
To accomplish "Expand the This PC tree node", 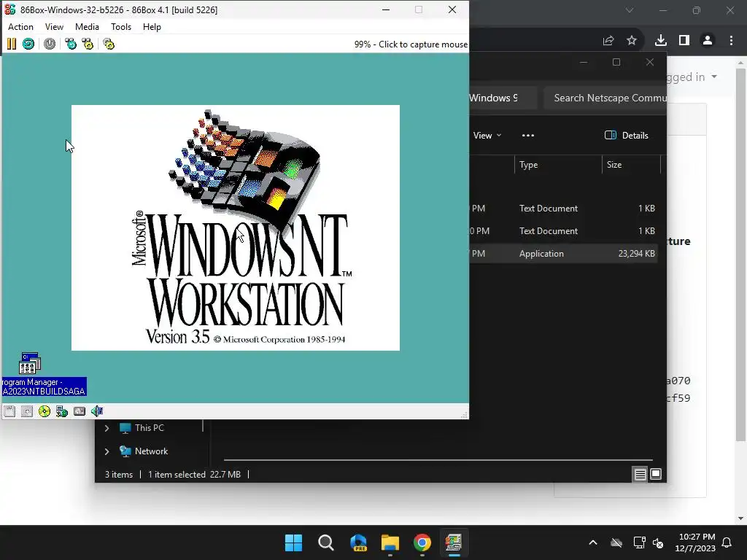I will coord(107,428).
